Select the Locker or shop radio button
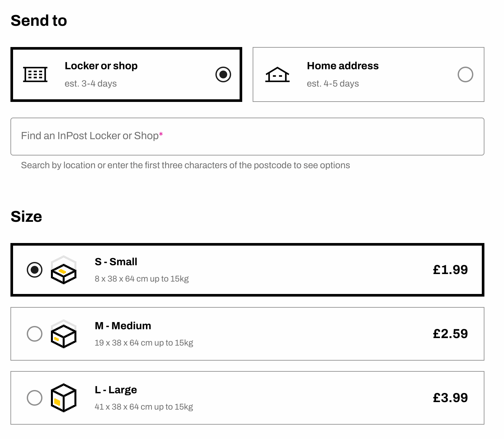The height and width of the screenshot is (439, 504). pyautogui.click(x=223, y=74)
